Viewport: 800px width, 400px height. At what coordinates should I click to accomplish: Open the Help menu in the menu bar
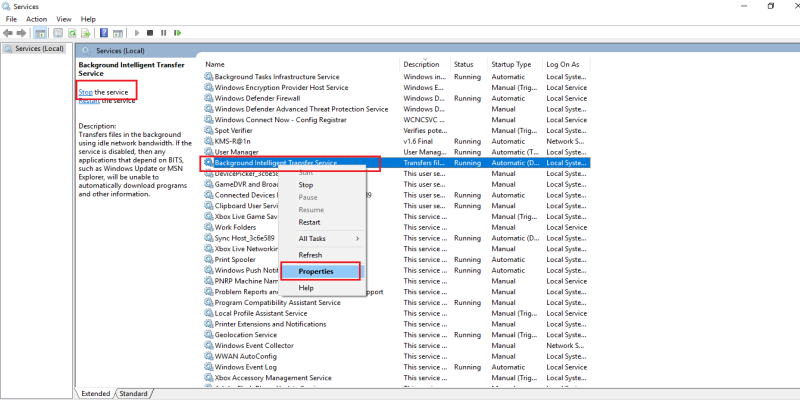click(88, 19)
